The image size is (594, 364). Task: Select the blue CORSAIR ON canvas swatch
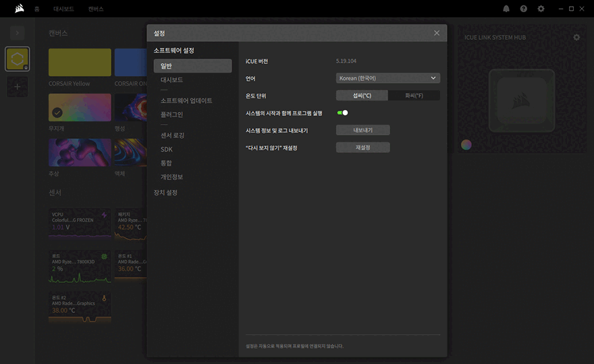[x=131, y=63]
